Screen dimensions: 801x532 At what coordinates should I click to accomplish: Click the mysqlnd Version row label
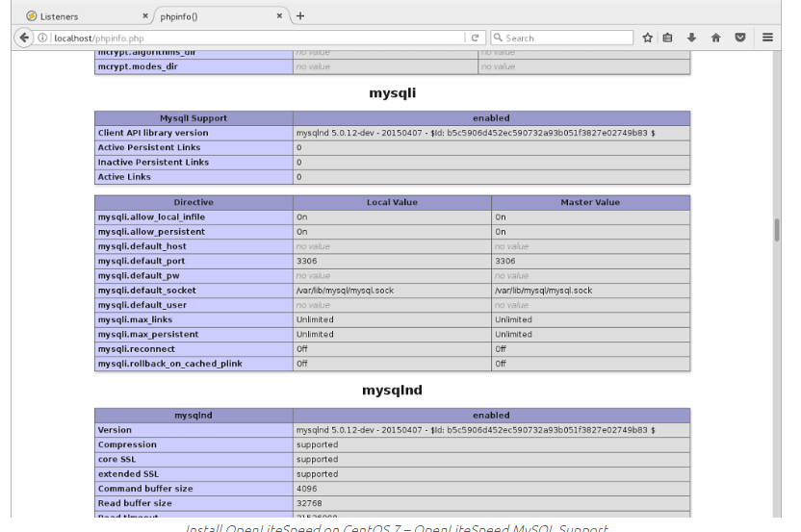(194, 430)
